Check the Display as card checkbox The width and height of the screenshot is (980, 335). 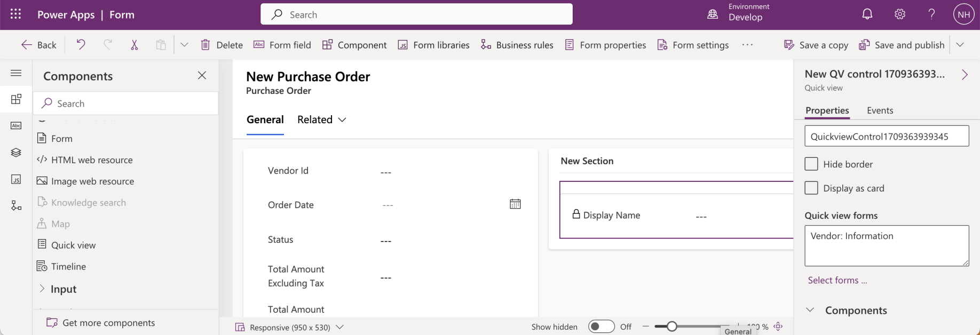tap(811, 188)
